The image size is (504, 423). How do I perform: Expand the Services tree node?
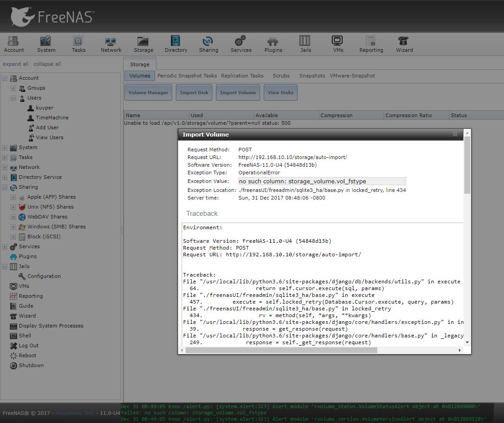click(5, 247)
